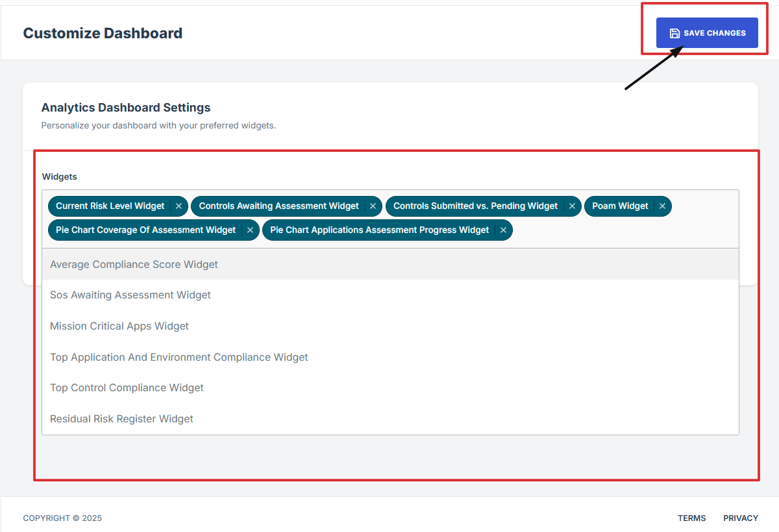Remove the Poam Widget tag
Image resolution: width=779 pixels, height=532 pixels.
[x=662, y=206]
